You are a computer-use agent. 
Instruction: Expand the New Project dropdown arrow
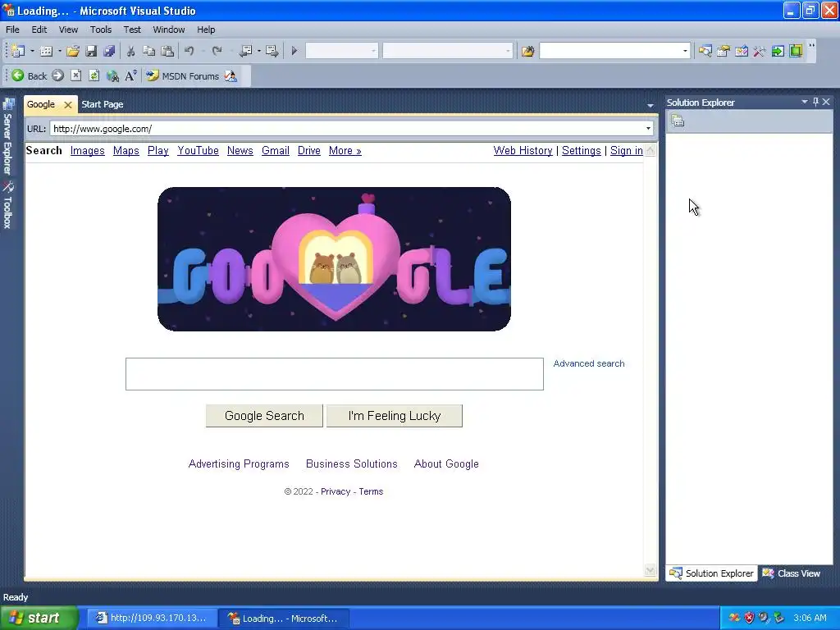[x=32, y=51]
